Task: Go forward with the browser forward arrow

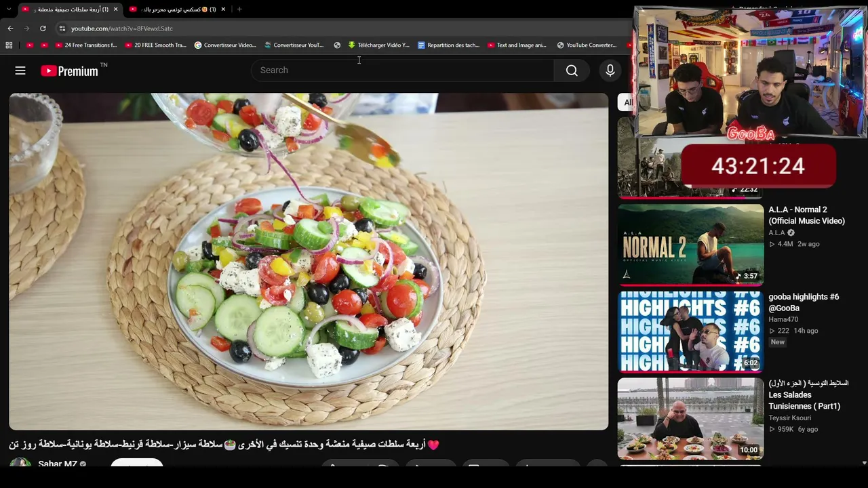Action: 26,28
